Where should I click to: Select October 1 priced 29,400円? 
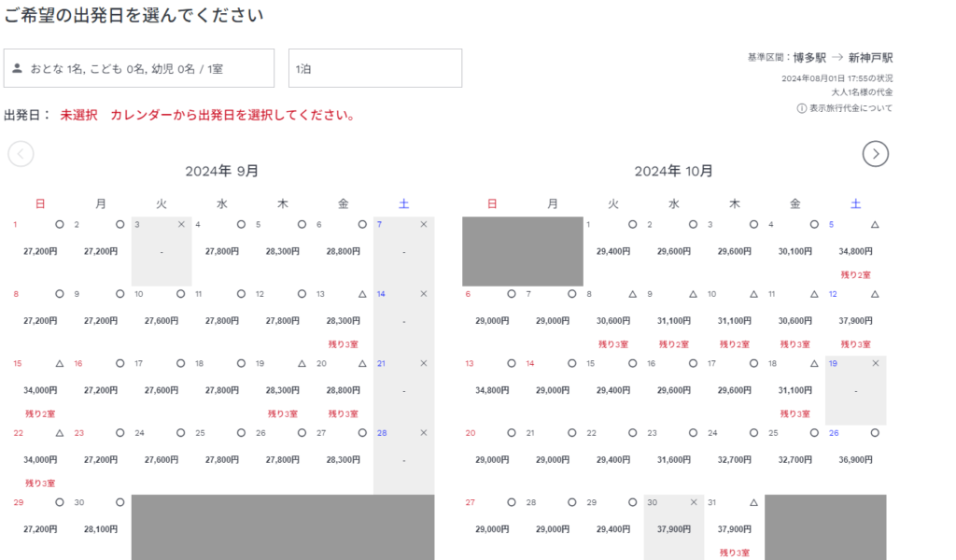(x=613, y=251)
